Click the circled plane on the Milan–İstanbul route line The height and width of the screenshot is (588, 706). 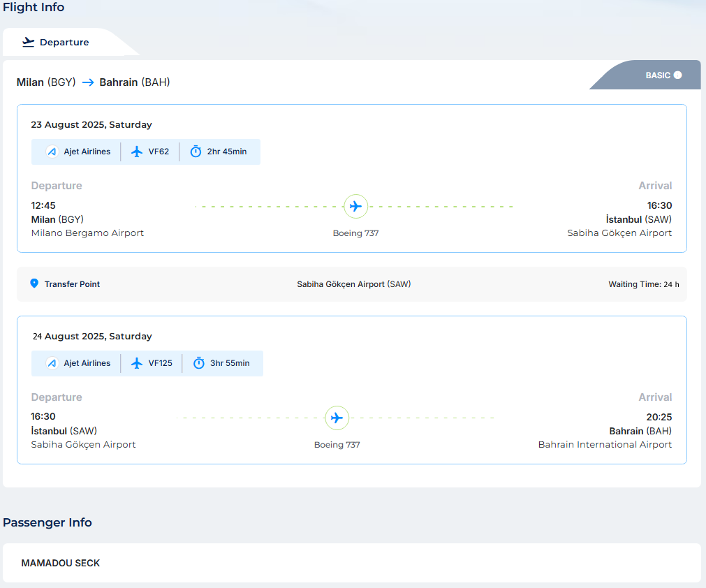click(355, 206)
